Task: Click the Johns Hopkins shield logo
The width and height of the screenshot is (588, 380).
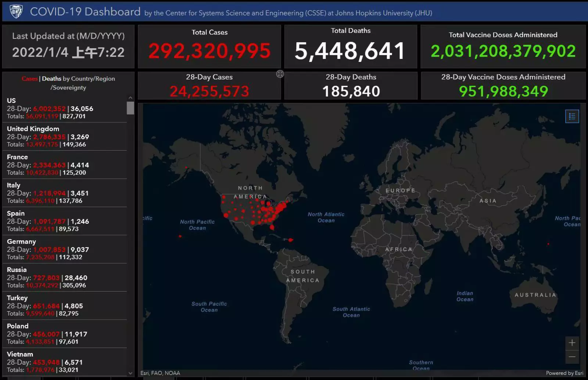Action: 16,11
